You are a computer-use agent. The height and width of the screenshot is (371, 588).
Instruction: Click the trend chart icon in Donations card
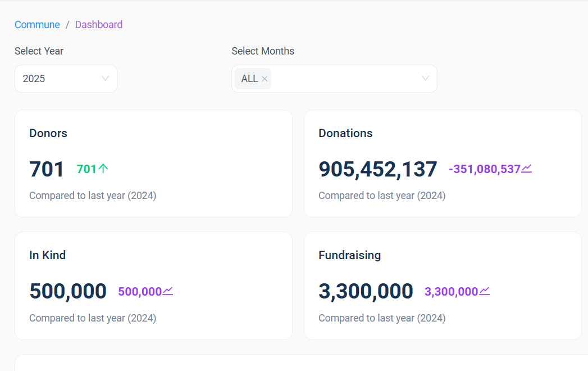(x=526, y=169)
